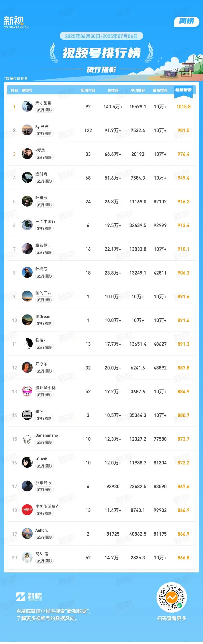Click Banananano's cartoon dog avatar

[x=27, y=439]
